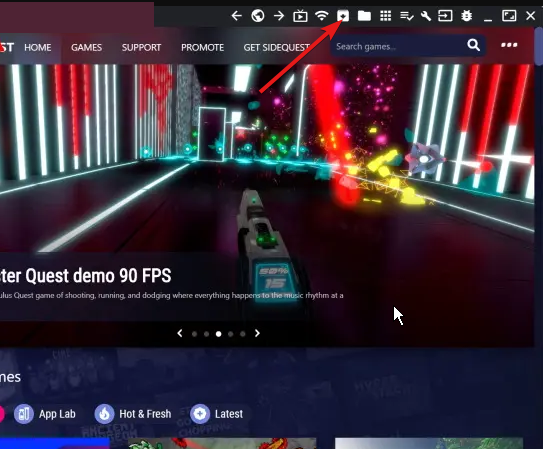
Task: Click the Search games input field
Action: tap(408, 46)
